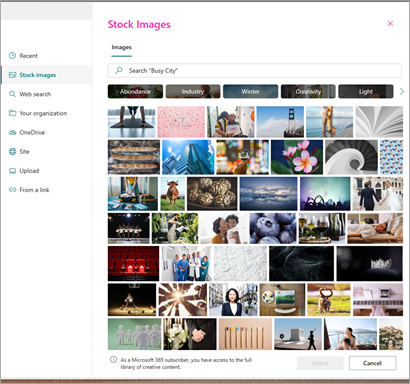Click the Your organization folder icon

[x=12, y=113]
